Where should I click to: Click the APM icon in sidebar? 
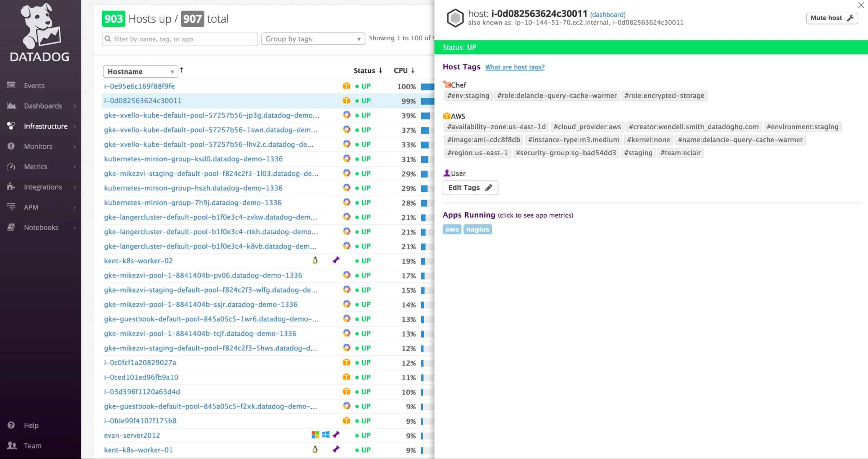coord(11,207)
